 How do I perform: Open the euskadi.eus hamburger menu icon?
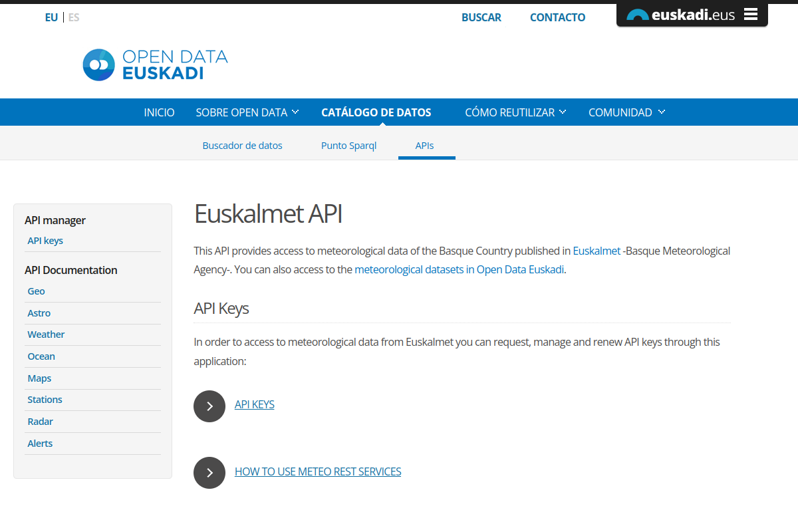751,15
